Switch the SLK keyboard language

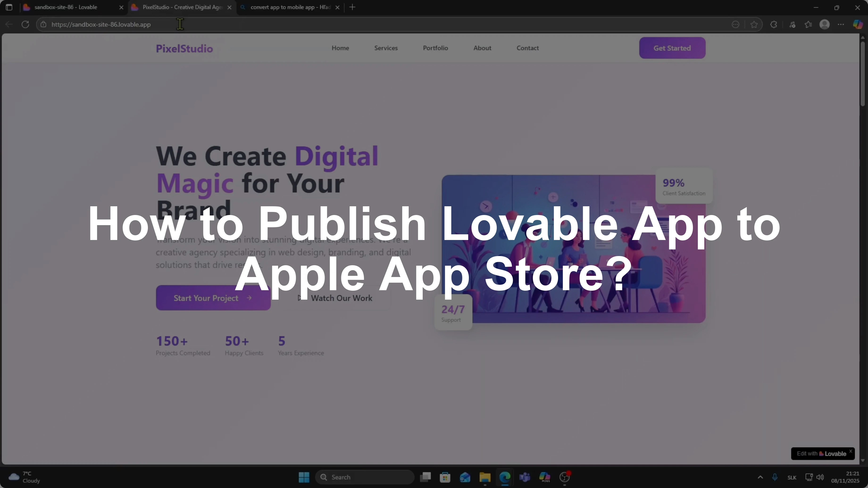792,477
